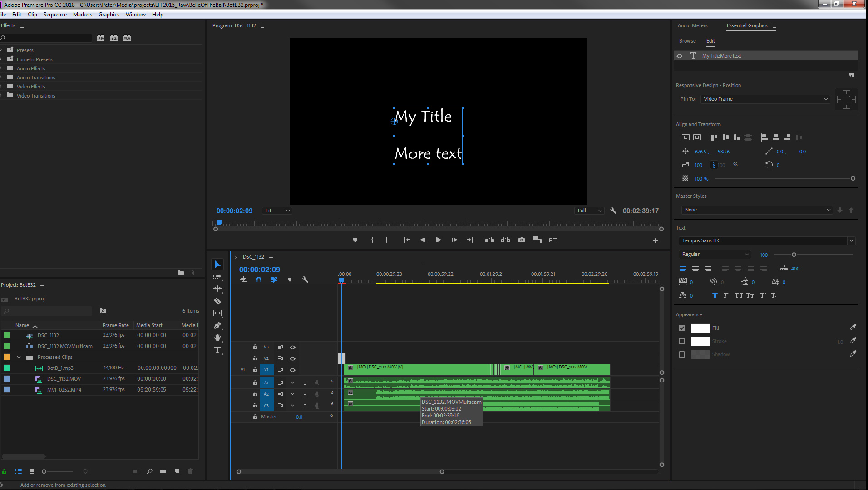Click the white Fill color swatch
Image resolution: width=868 pixels, height=490 pixels.
click(700, 328)
